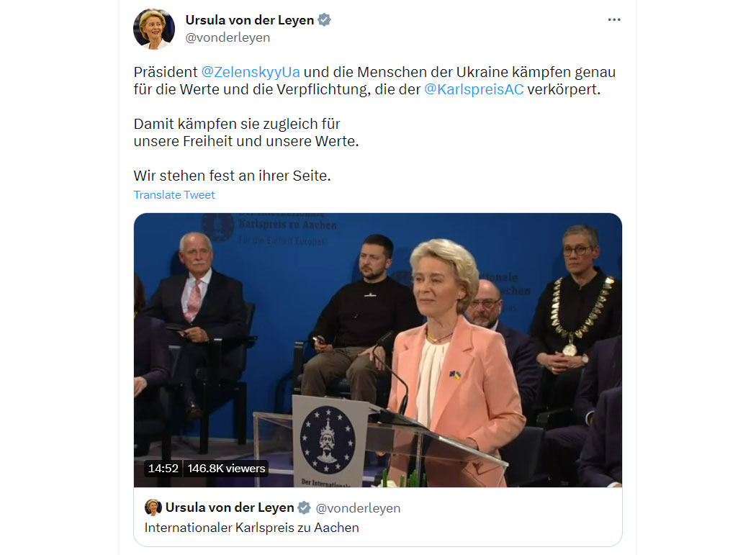The height and width of the screenshot is (555, 756).
Task: Open the three-dot more options menu
Action: click(x=613, y=19)
